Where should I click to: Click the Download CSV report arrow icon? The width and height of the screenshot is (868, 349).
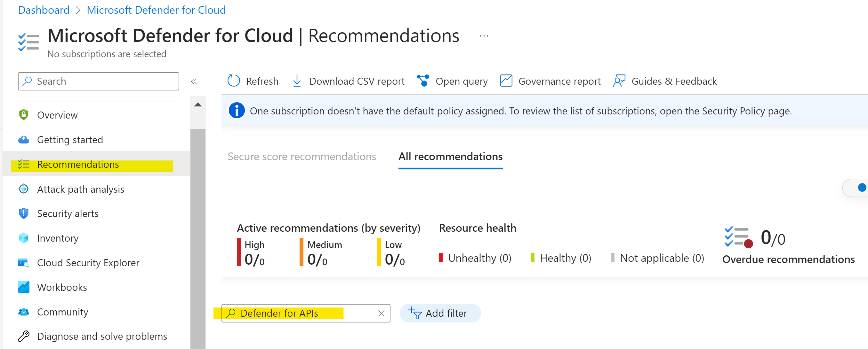[x=296, y=81]
